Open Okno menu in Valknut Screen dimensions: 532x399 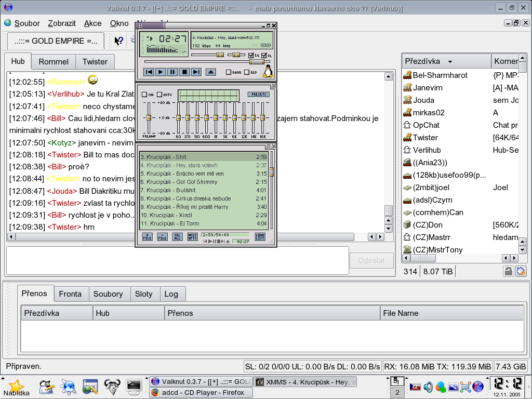pos(119,23)
